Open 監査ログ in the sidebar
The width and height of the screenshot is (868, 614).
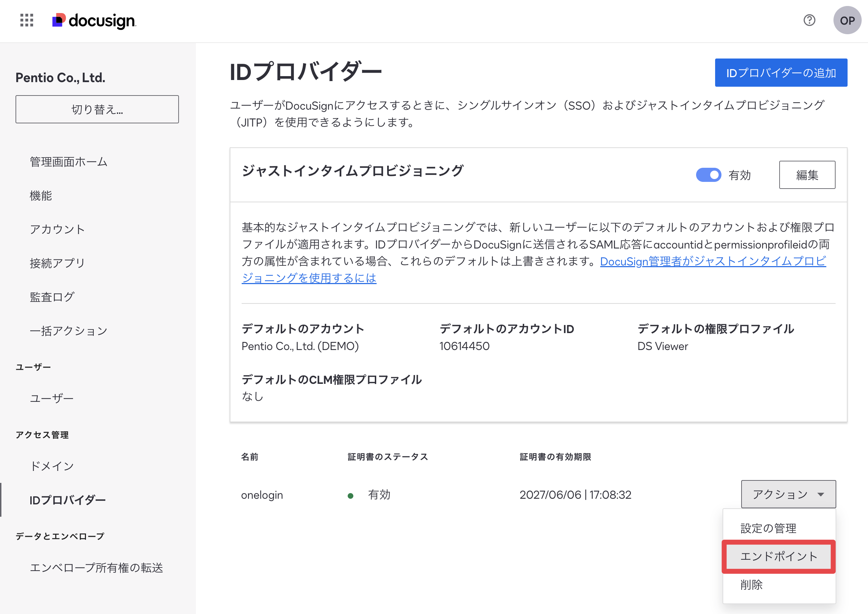pyautogui.click(x=52, y=297)
